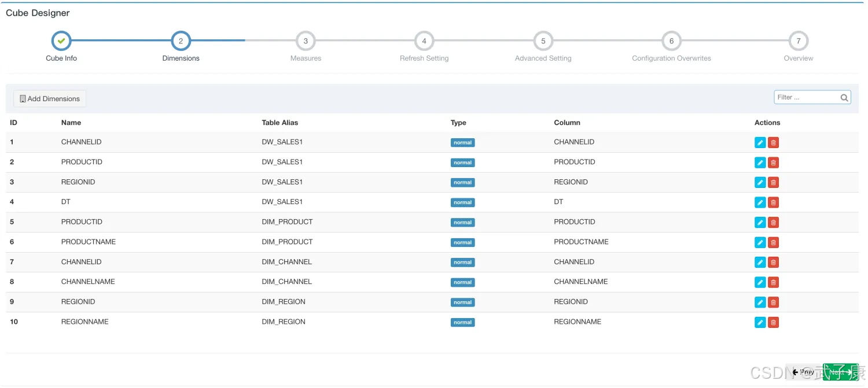Viewport: 868px width, 388px height.
Task: Edit the PRODUCTNAME dimension
Action: click(760, 242)
